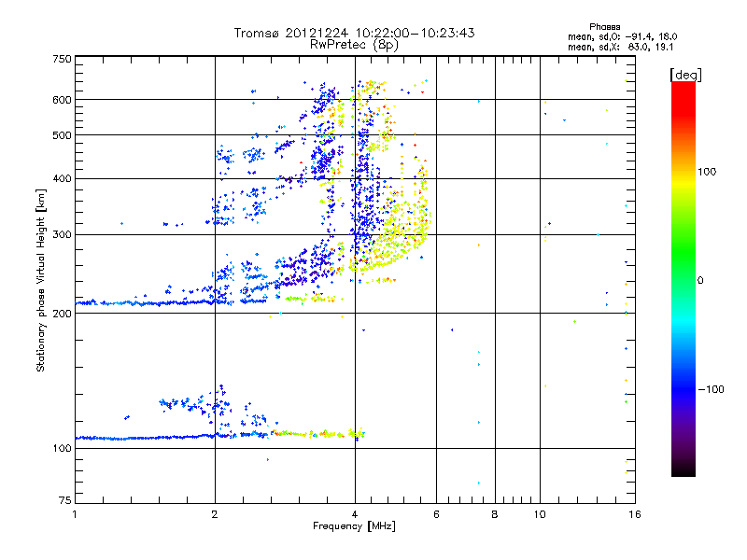The image size is (747, 560).
Task: Click the x-axis tick label '2'
Action: [x=215, y=514]
